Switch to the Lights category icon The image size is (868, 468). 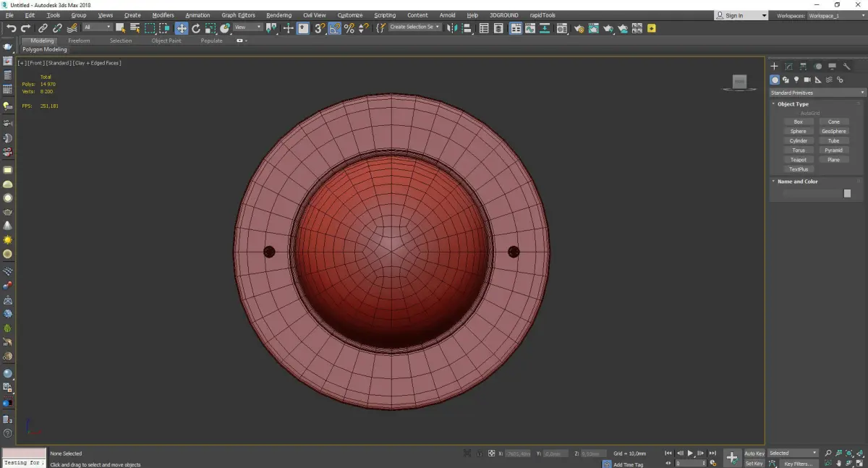796,80
